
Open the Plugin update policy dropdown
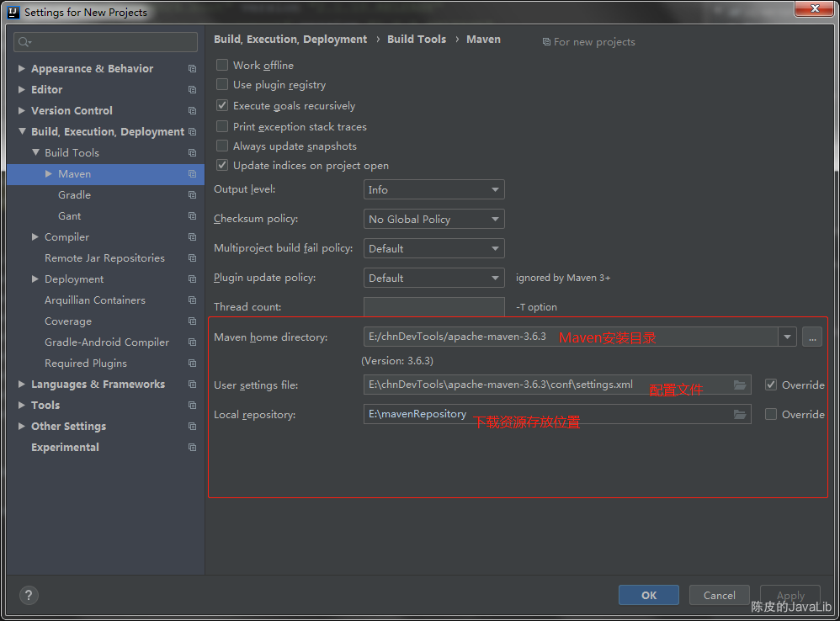[434, 278]
